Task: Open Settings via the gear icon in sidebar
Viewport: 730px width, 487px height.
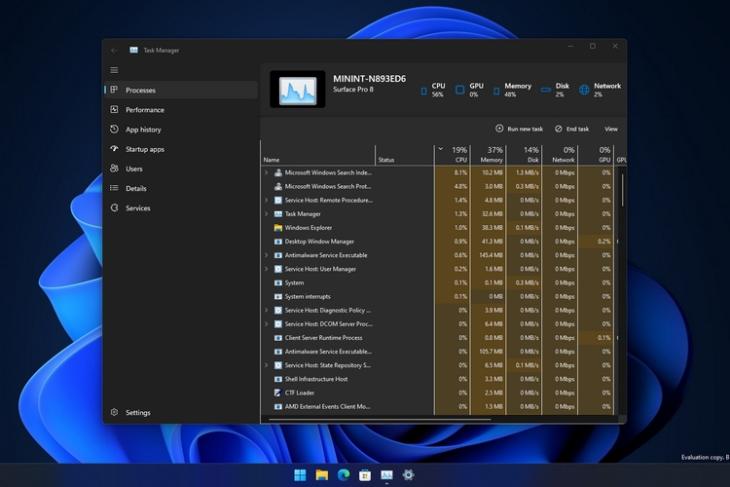Action: pyautogui.click(x=115, y=412)
